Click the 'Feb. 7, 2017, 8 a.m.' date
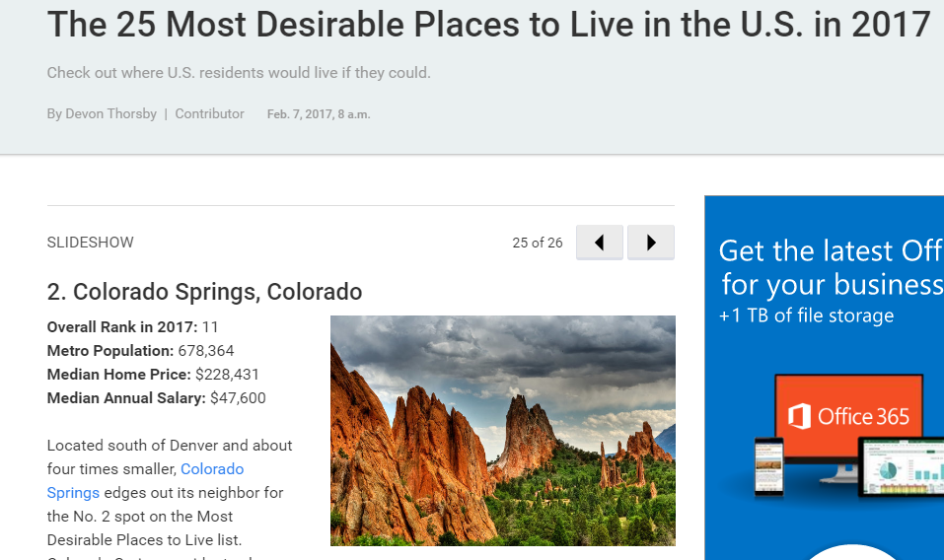 click(x=319, y=114)
